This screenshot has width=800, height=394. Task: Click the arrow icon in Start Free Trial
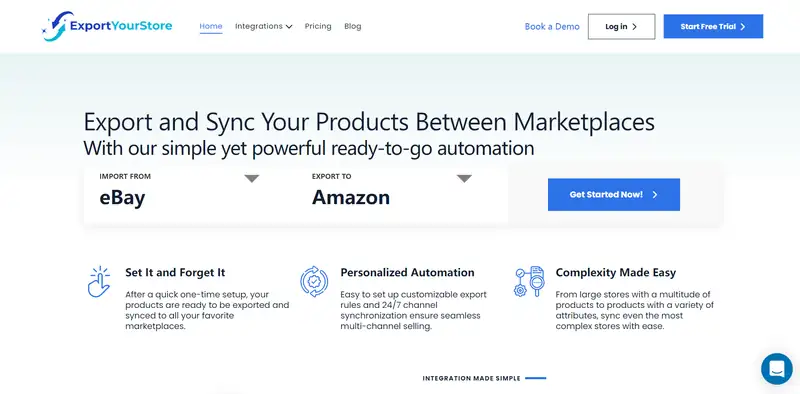[x=743, y=27]
